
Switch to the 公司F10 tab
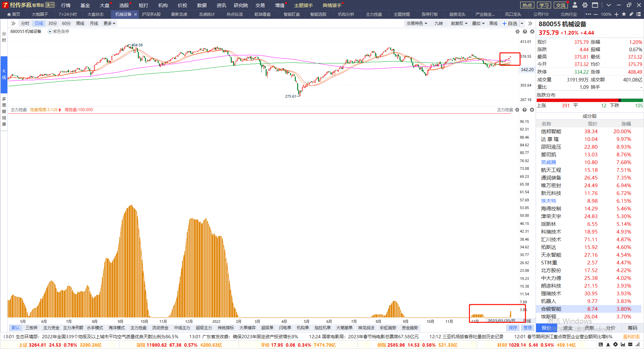coord(541,14)
